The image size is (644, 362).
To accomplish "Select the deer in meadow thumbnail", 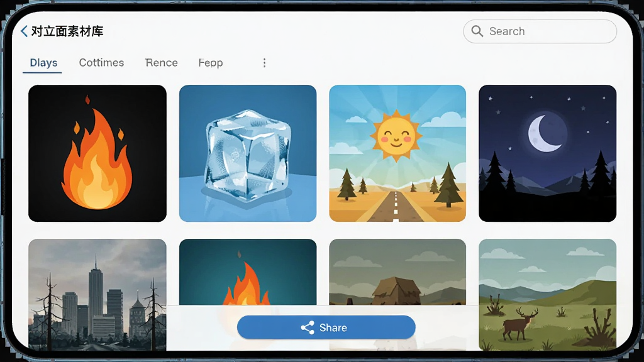I will pos(548,295).
